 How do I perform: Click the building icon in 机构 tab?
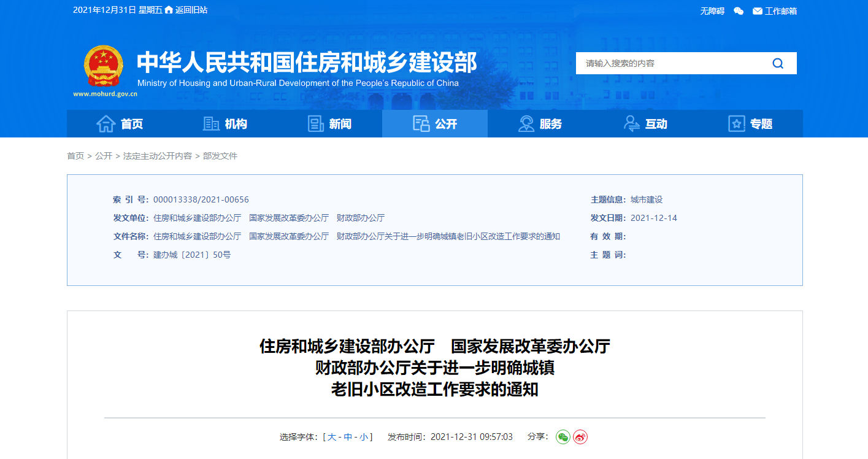(x=211, y=124)
